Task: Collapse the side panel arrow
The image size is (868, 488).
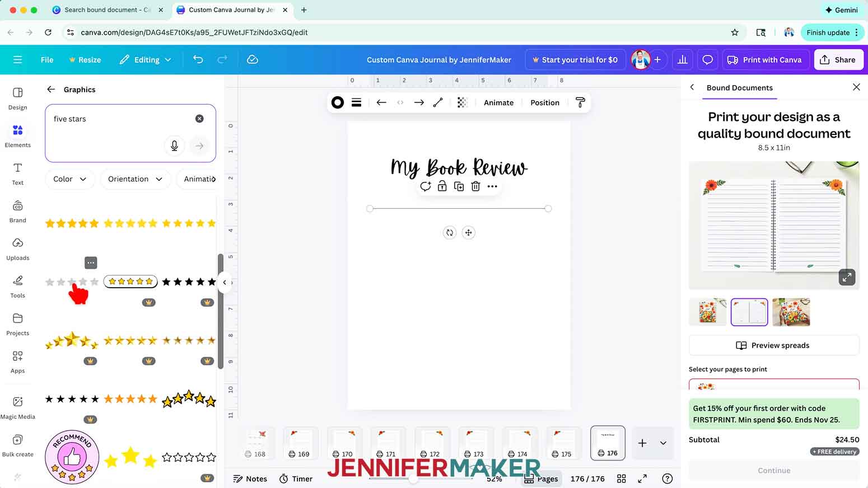Action: (x=225, y=282)
